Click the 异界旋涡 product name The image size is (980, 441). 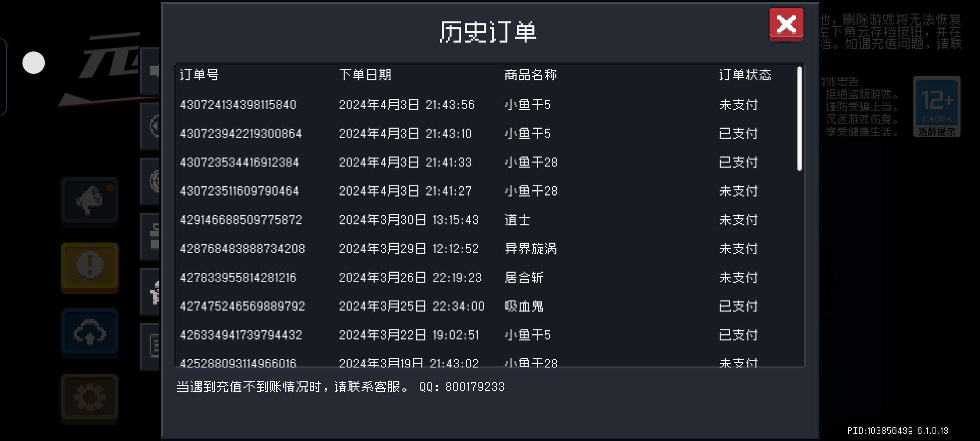coord(531,249)
